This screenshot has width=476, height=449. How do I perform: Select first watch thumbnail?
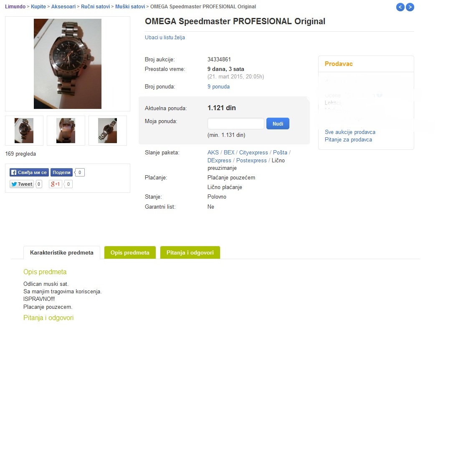[24, 131]
